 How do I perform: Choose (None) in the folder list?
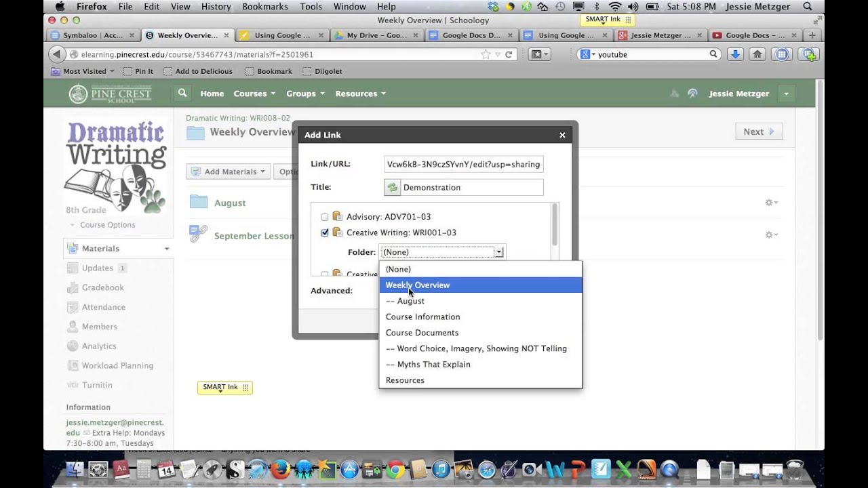pyautogui.click(x=480, y=269)
